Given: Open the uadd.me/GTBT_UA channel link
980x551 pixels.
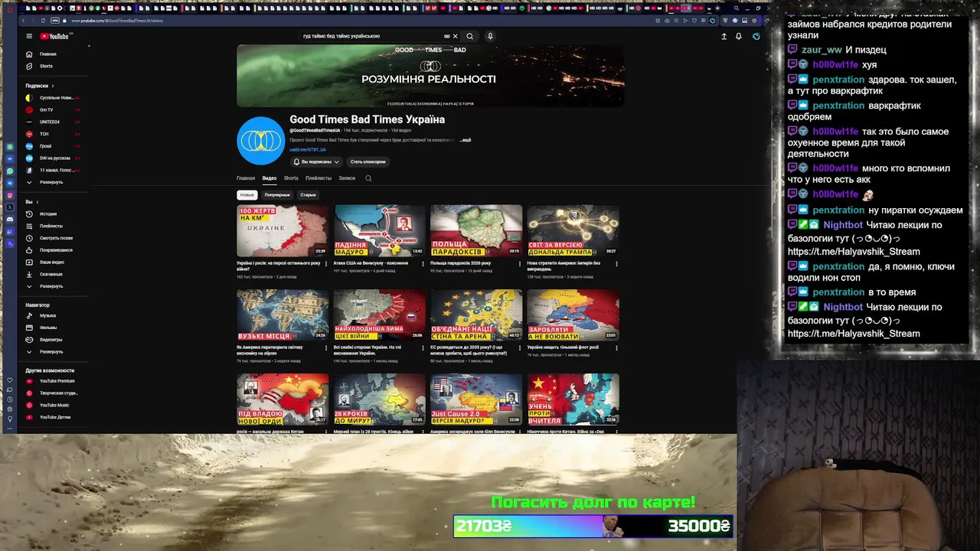Looking at the screenshot, I should 308,150.
